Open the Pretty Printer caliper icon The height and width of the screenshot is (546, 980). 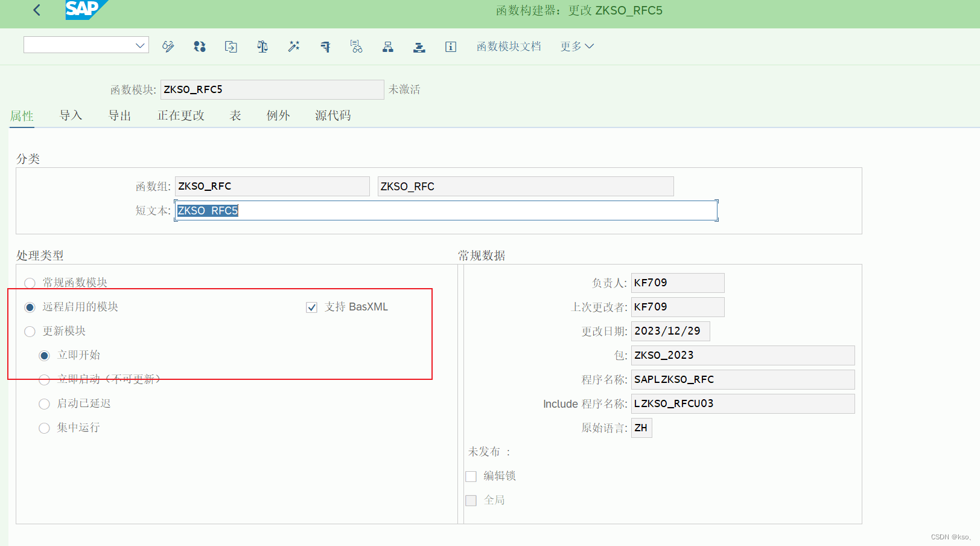click(x=325, y=46)
